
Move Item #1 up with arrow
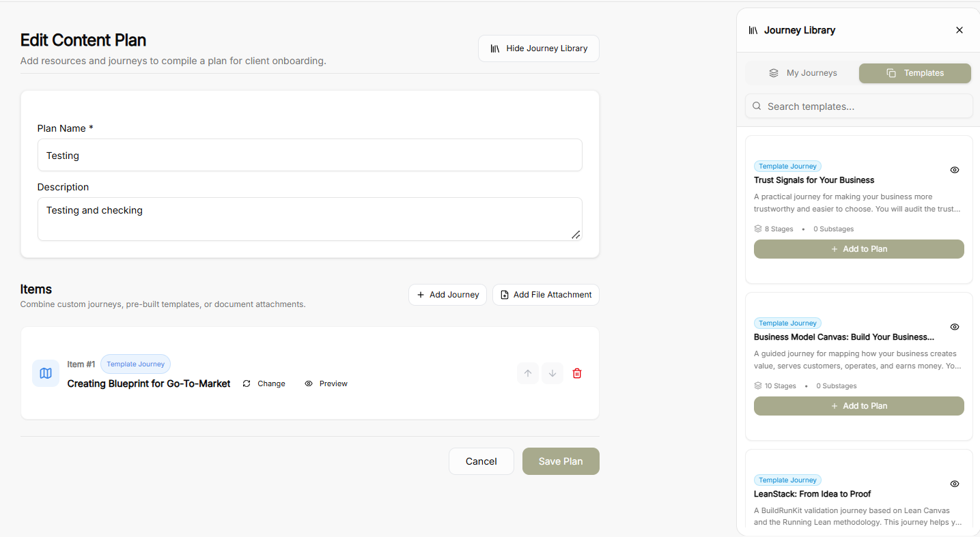(x=528, y=373)
